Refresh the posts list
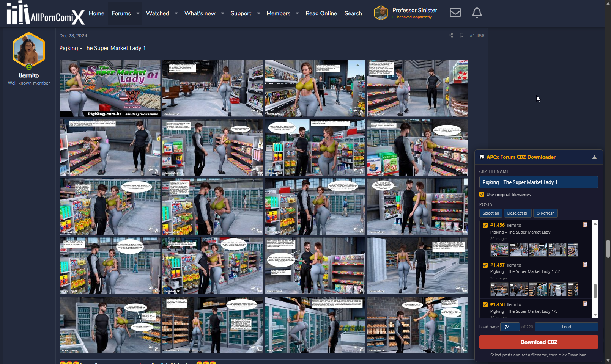Viewport: 611px width, 364px height. [545, 213]
